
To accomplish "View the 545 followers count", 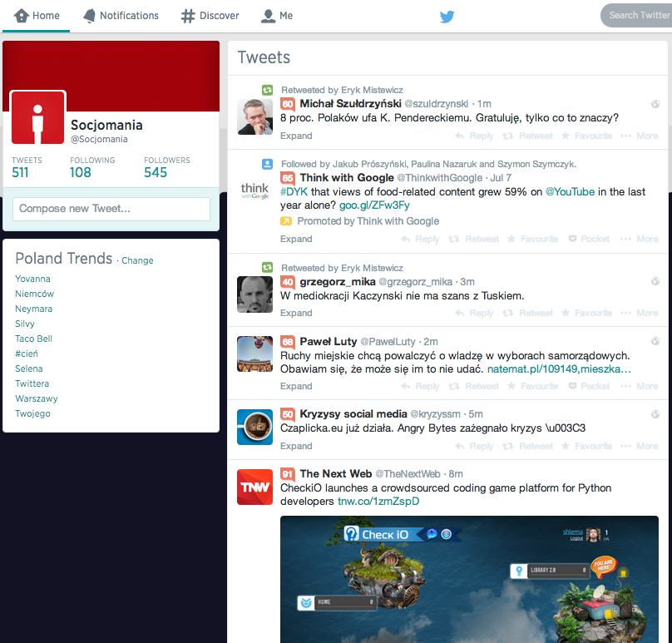I will click(166, 167).
